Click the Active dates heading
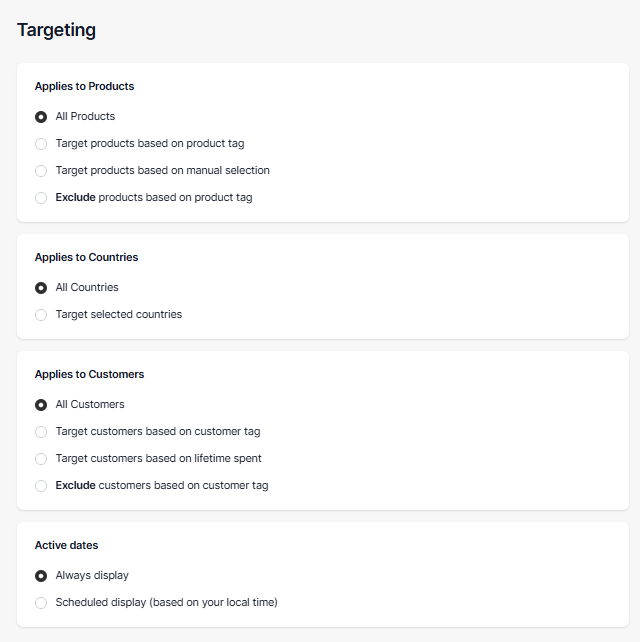This screenshot has height=642, width=640. click(x=66, y=545)
